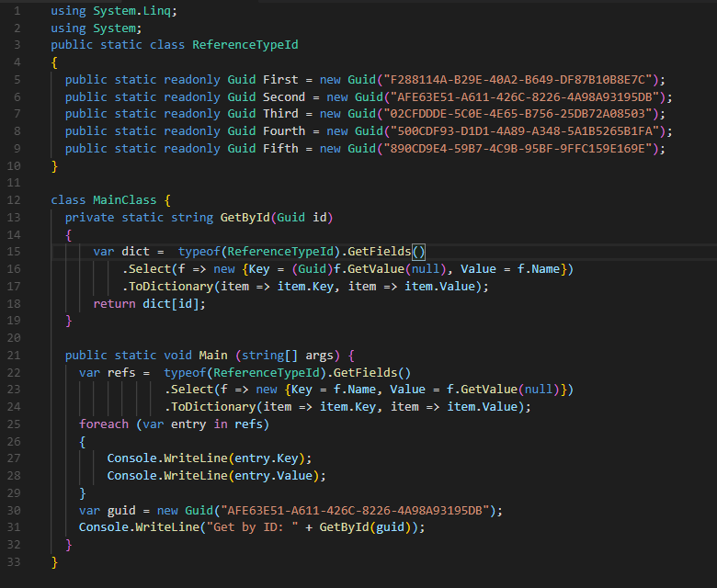Image resolution: width=717 pixels, height=588 pixels.
Task: Click the GetById method name in its declaration
Action: point(248,218)
